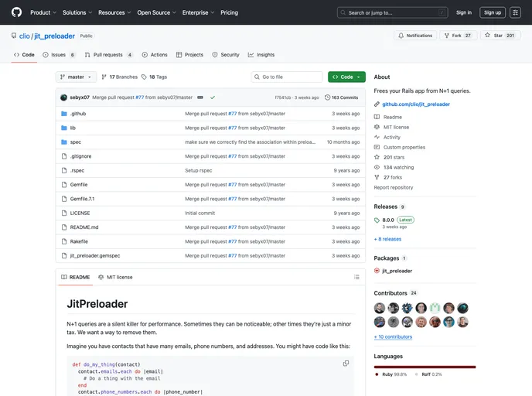Switch to the Projects tab

click(189, 55)
